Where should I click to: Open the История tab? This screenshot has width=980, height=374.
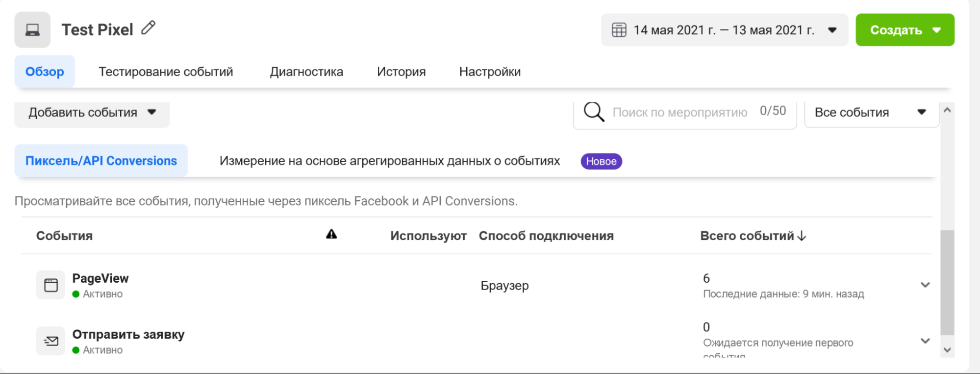[x=401, y=72]
